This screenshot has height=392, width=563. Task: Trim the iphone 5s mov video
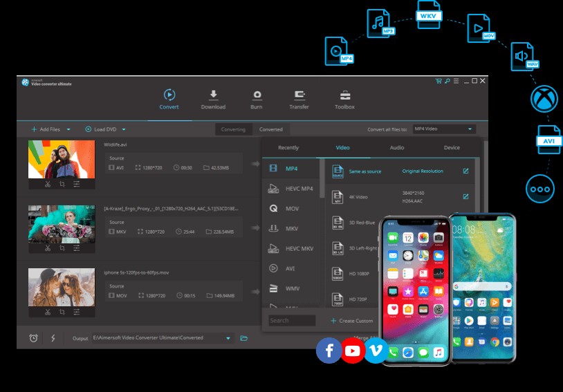pos(48,312)
